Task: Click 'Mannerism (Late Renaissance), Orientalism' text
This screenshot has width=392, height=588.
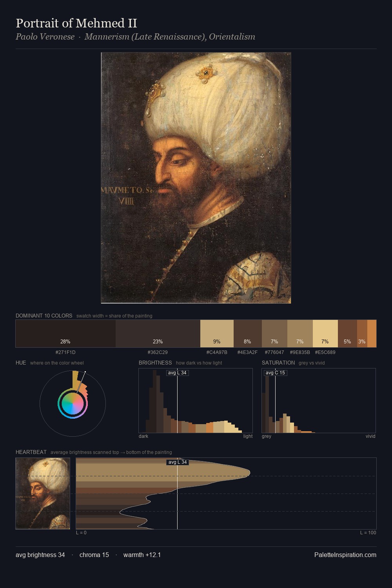Action: coord(170,37)
